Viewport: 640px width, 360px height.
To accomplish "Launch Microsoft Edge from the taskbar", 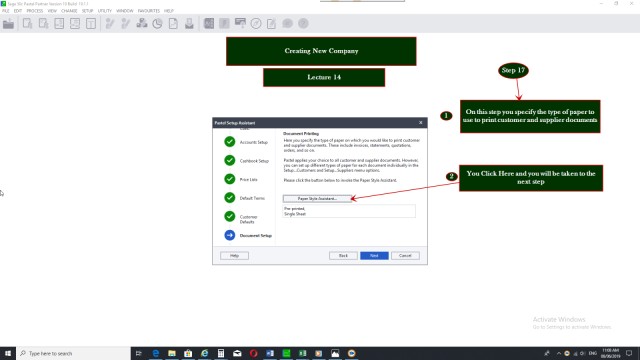I will click(156, 353).
